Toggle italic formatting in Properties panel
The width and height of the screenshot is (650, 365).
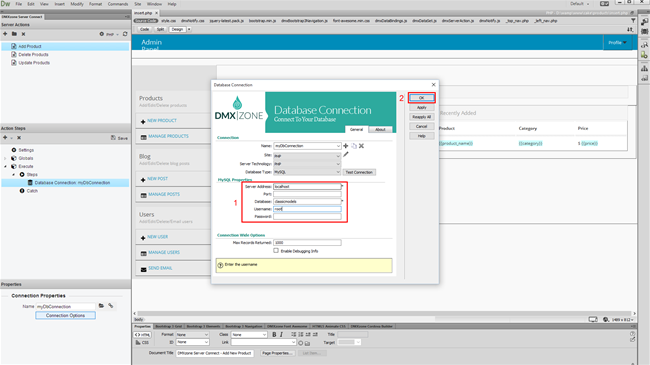pos(281,334)
